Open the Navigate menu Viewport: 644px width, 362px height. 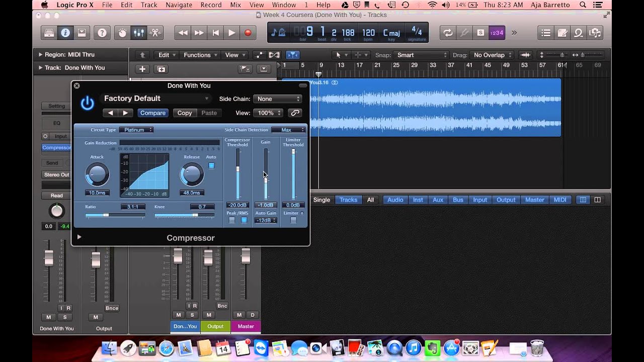[x=179, y=5]
